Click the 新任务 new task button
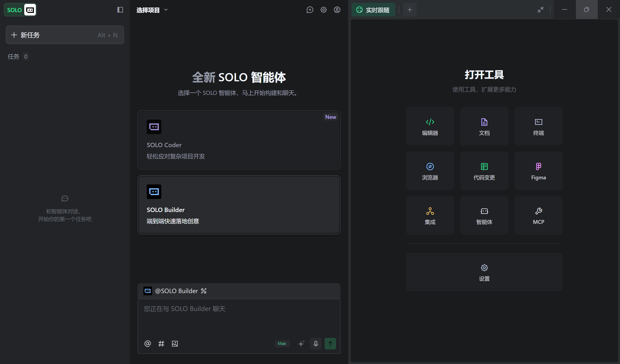 [65, 35]
